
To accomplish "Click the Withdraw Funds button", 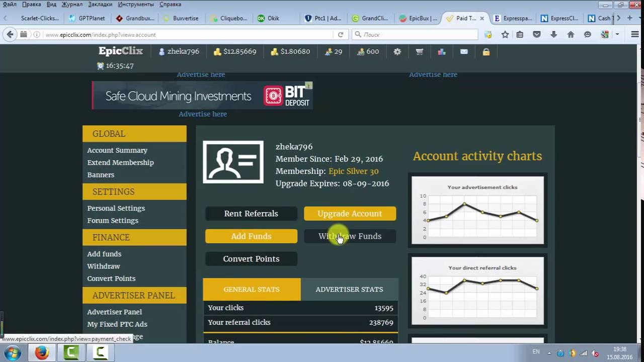I will [x=350, y=236].
